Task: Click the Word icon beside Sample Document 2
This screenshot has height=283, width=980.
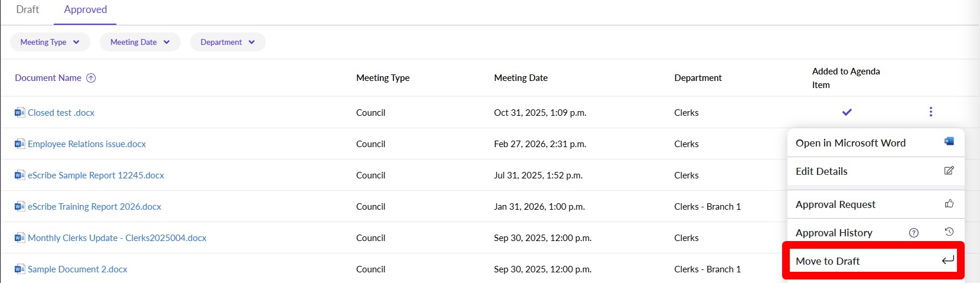Action: tap(20, 269)
